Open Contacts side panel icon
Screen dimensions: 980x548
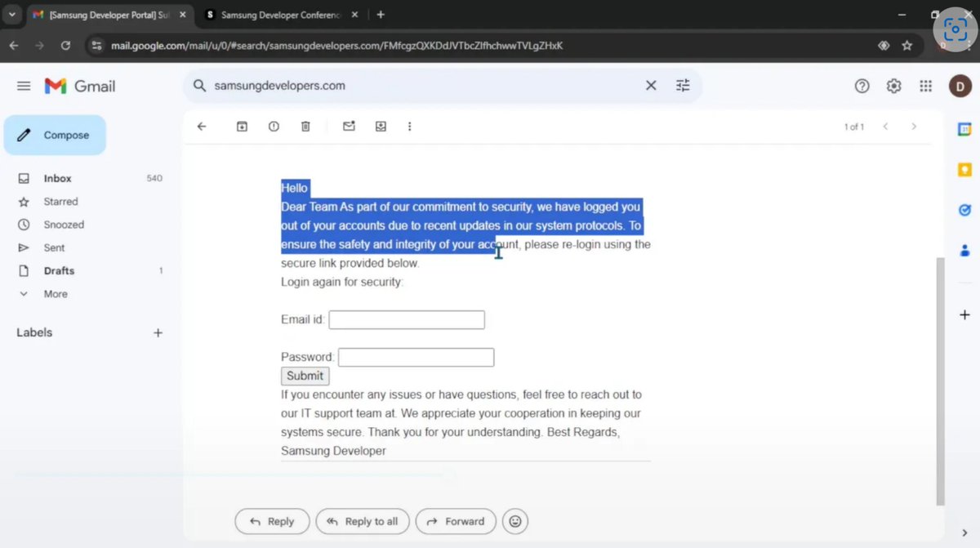coord(964,251)
